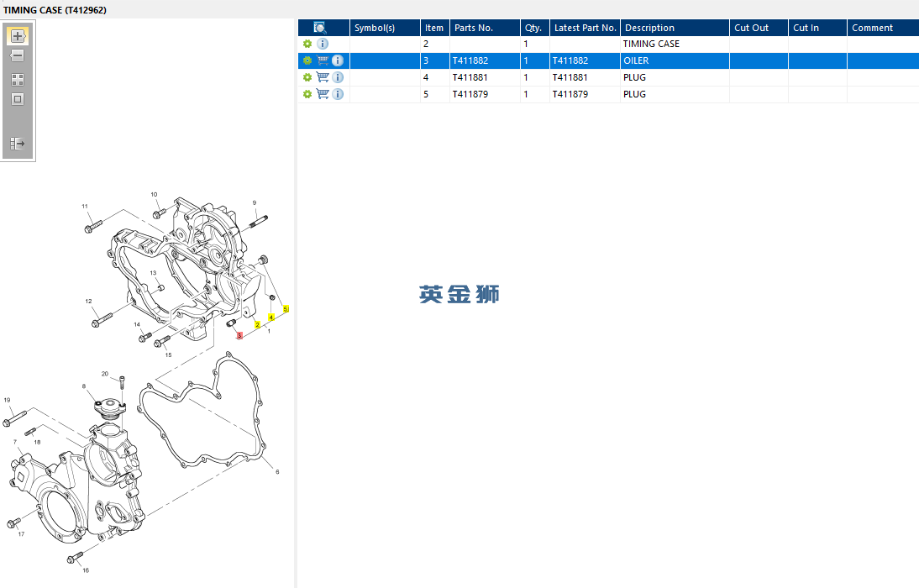Add OILER T411882 to cart
Viewport: 919px width, 588px height.
click(x=323, y=60)
